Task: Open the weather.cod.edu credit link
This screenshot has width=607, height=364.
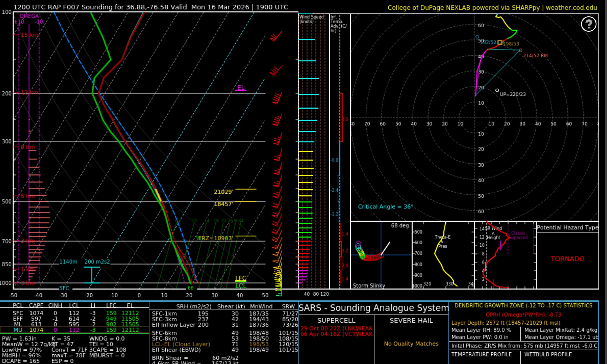Action: [x=571, y=8]
